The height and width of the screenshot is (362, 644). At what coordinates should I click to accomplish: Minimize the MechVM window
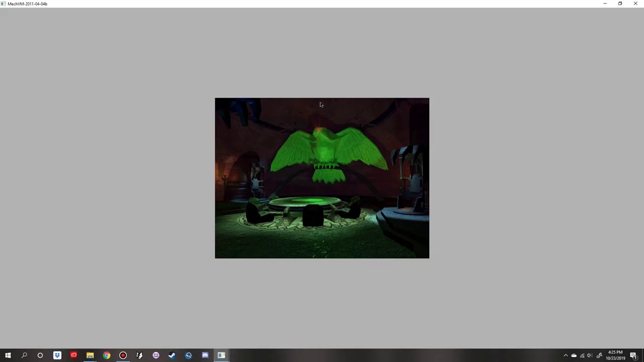pyautogui.click(x=605, y=4)
